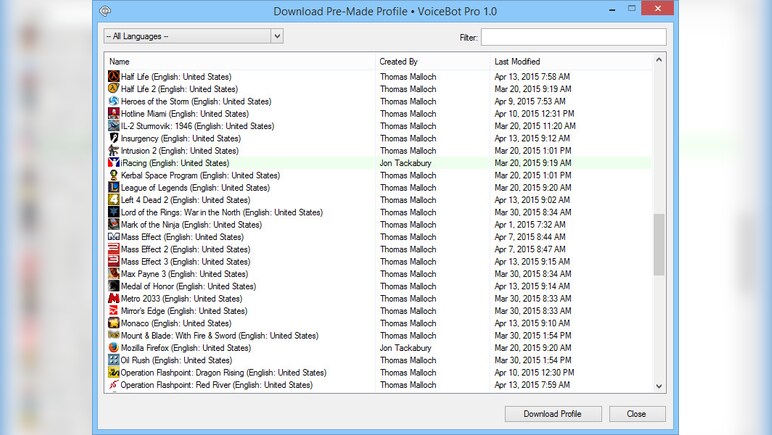Click 'Apr 1, 2015 7:32 AM' date
Image resolution: width=772 pixels, height=435 pixels.
tap(530, 224)
